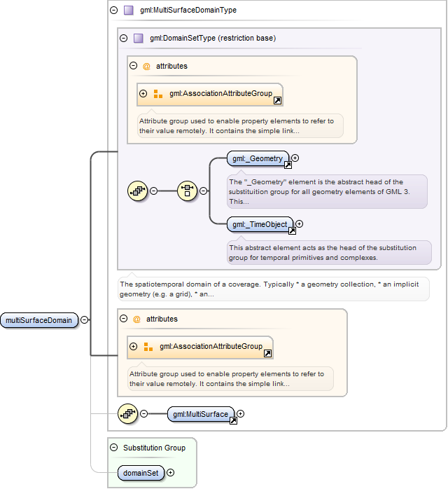Expand the gml:MultiSurface element
Viewport: 448px width, 489px height.
point(240,414)
